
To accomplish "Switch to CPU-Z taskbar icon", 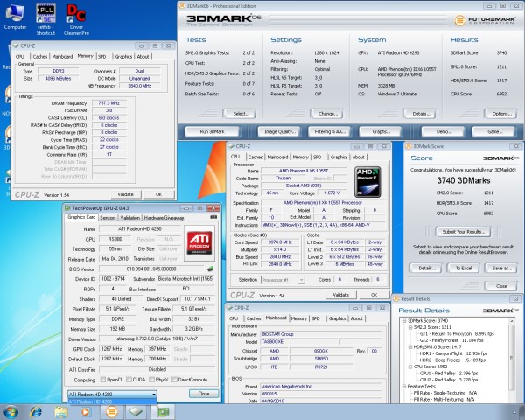I will pos(136,412).
